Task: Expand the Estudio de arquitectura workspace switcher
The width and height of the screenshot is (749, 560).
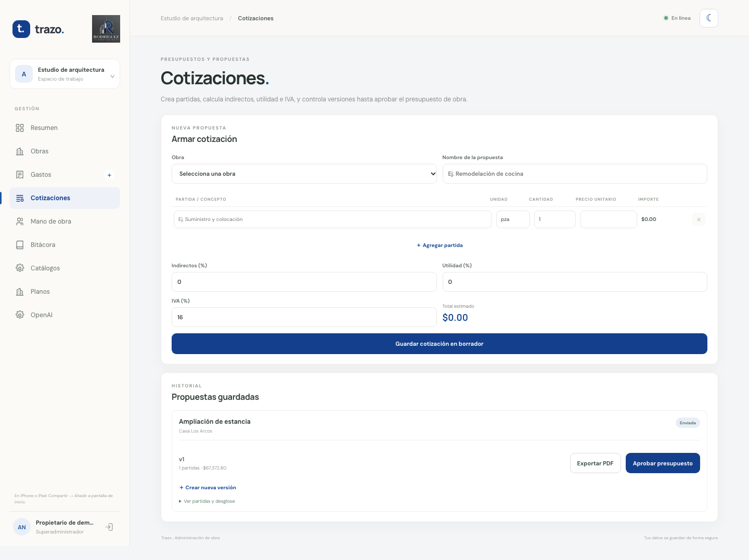Action: click(64, 74)
